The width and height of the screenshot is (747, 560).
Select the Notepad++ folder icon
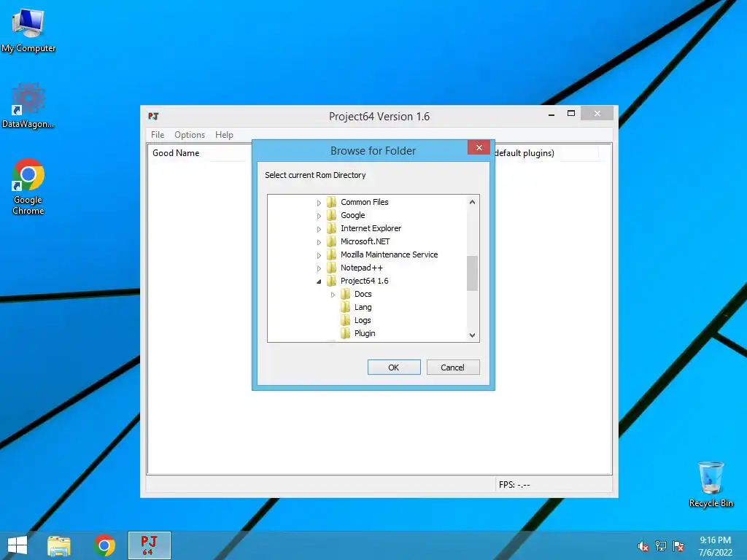pyautogui.click(x=332, y=268)
